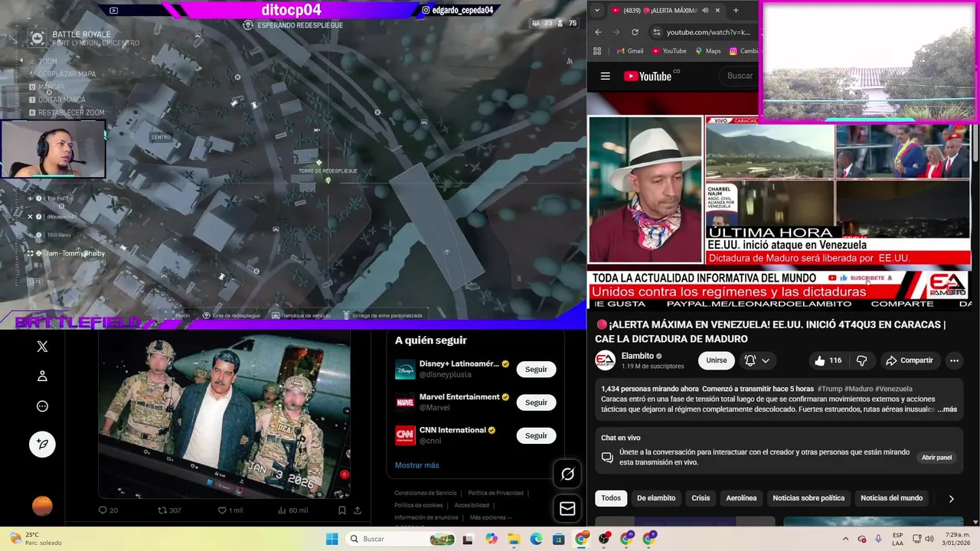Go back in Chrome
Image resolution: width=980 pixels, height=551 pixels.
598,32
